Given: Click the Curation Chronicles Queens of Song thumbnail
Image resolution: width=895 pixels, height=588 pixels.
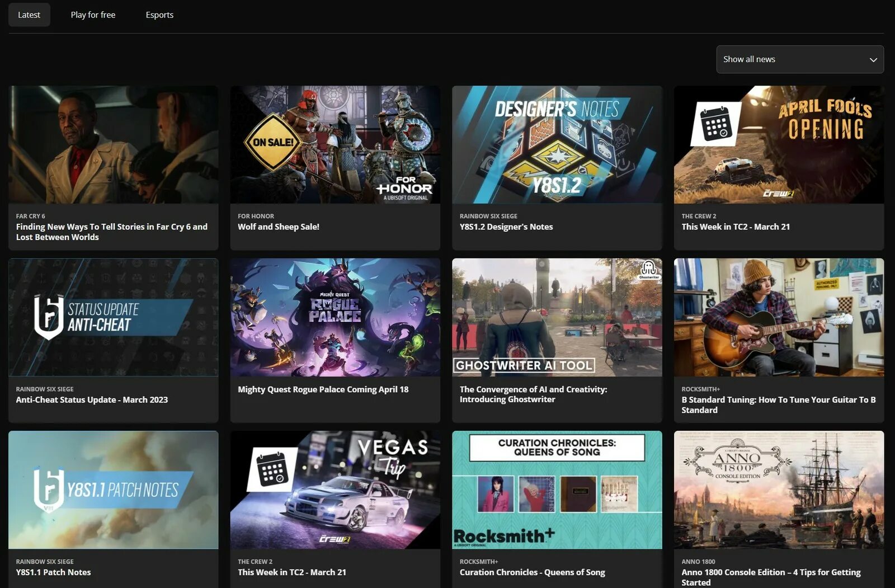Looking at the screenshot, I should [x=557, y=490].
